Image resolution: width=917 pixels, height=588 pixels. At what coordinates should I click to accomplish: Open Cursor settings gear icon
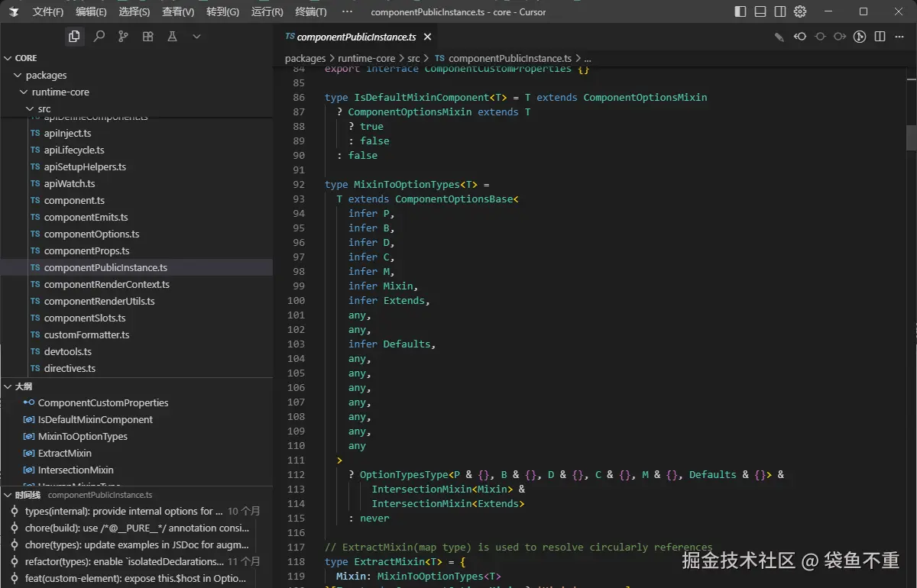[x=800, y=11]
